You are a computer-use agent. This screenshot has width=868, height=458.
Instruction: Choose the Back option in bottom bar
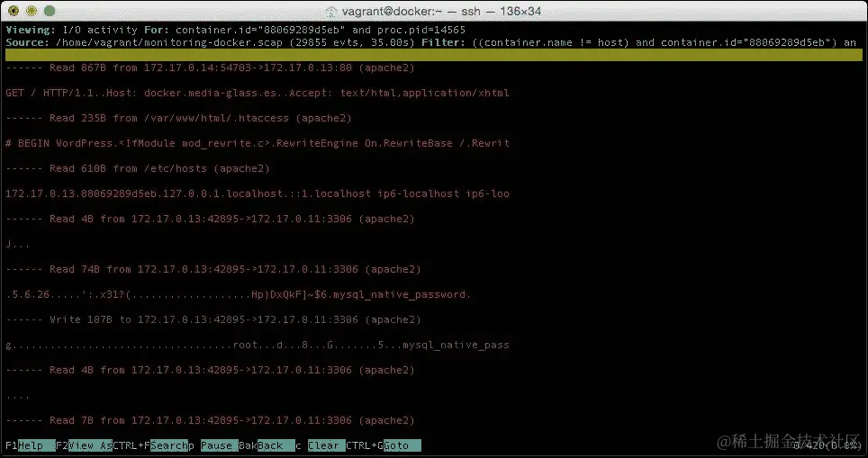[x=267, y=445]
